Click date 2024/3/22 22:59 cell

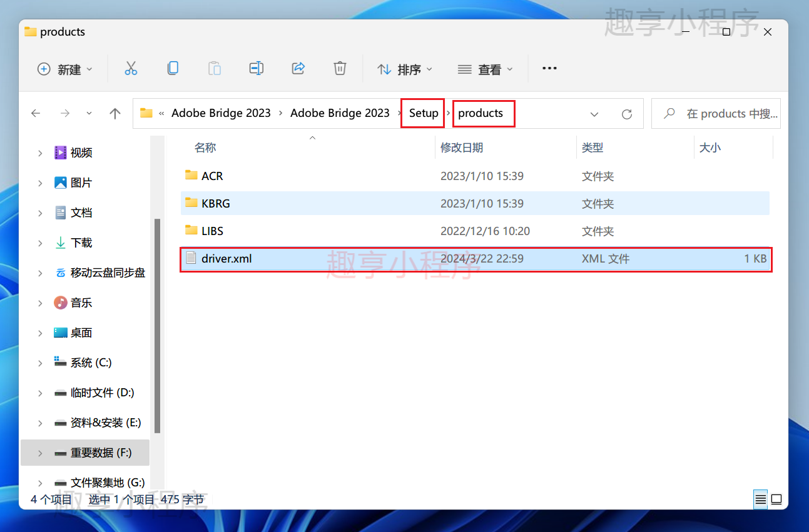click(482, 258)
